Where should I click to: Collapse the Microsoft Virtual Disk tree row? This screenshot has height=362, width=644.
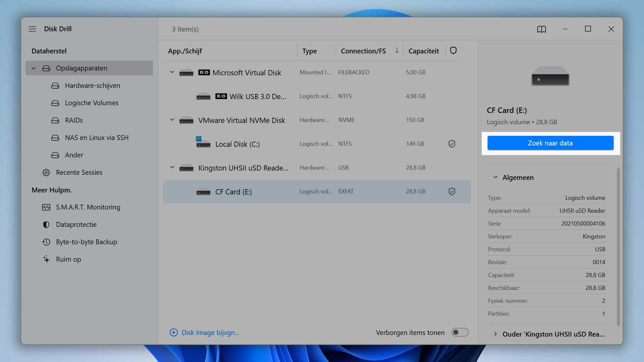point(172,72)
